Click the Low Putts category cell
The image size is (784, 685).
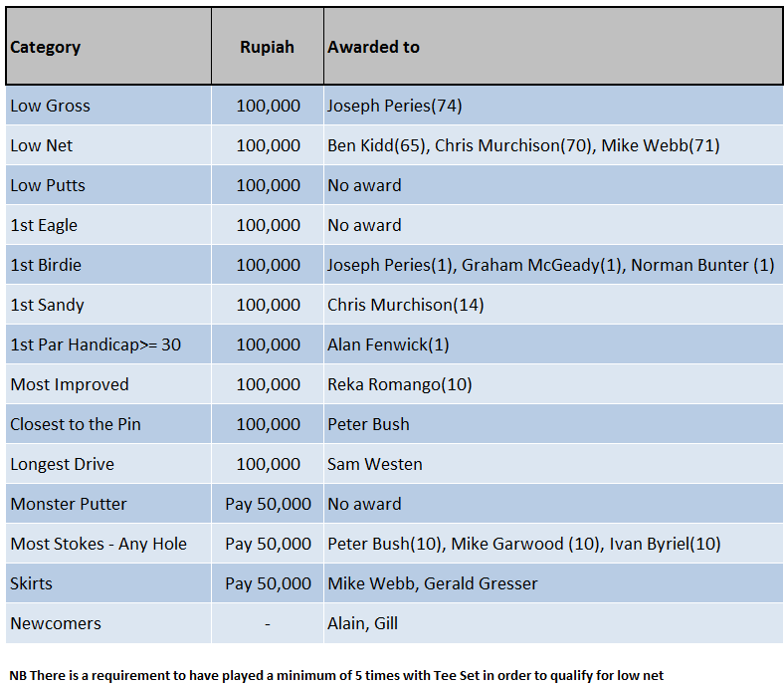tap(48, 185)
